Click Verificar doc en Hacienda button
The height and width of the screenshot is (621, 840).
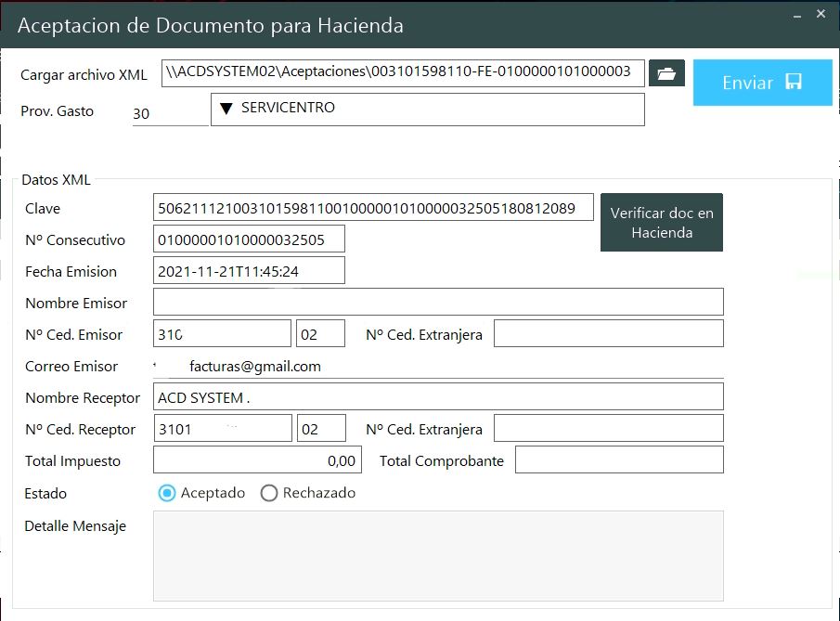point(661,223)
